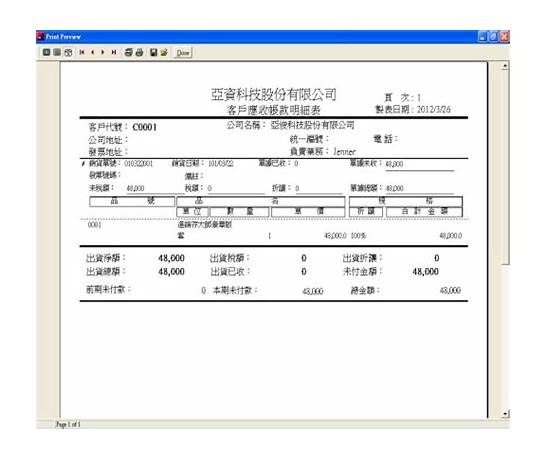The height and width of the screenshot is (459, 546).
Task: Click the print report icon
Action: coord(139,52)
